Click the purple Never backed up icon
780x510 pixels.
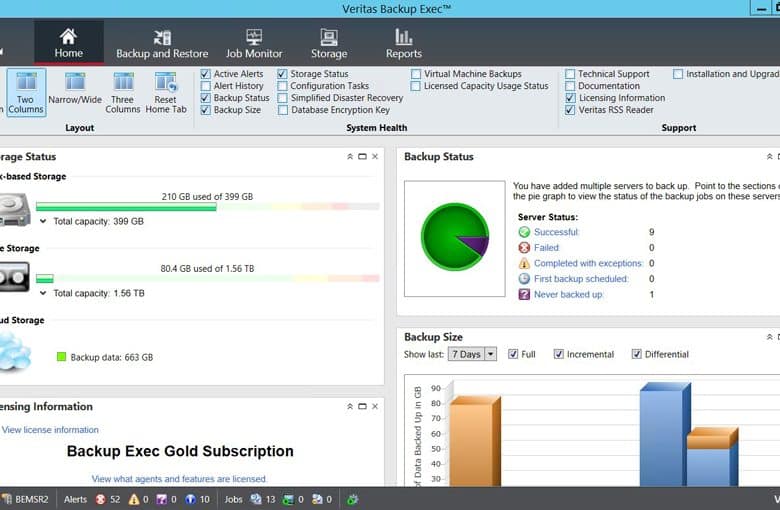click(524, 294)
